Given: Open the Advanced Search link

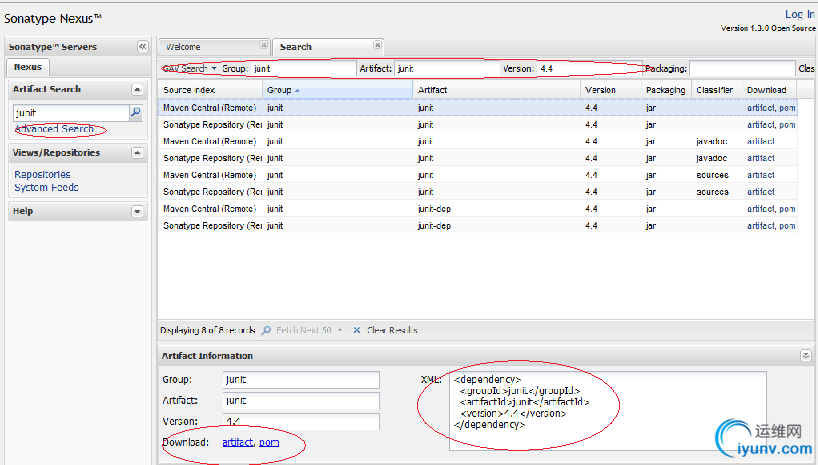Looking at the screenshot, I should [x=54, y=129].
